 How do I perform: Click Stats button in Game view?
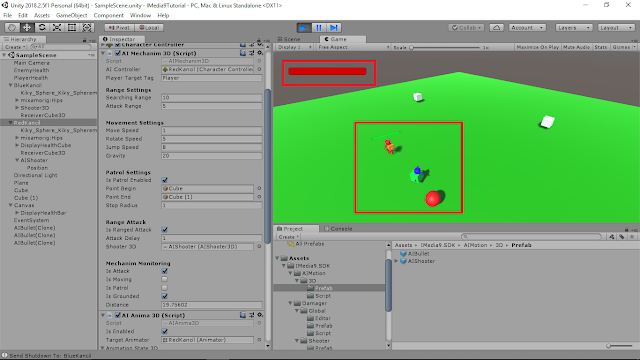[600, 47]
